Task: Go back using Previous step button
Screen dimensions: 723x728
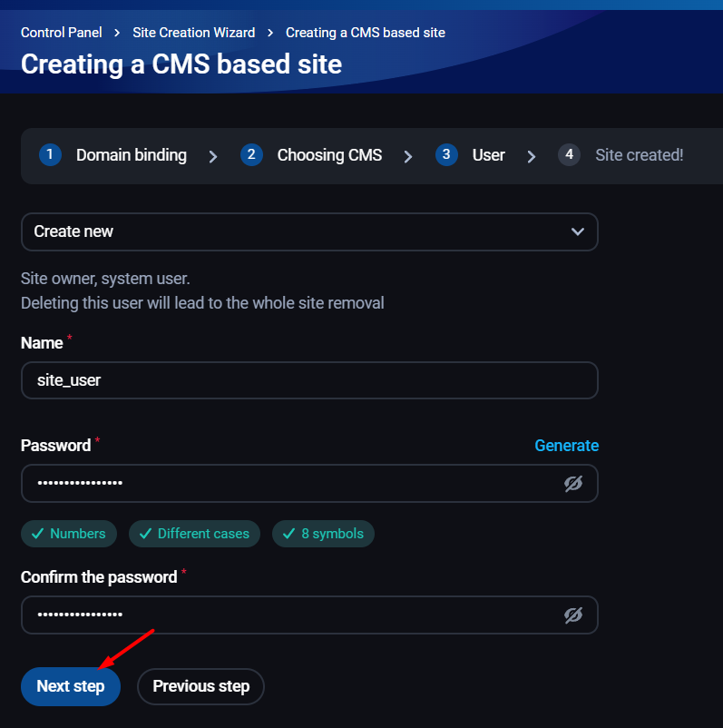Action: click(200, 686)
